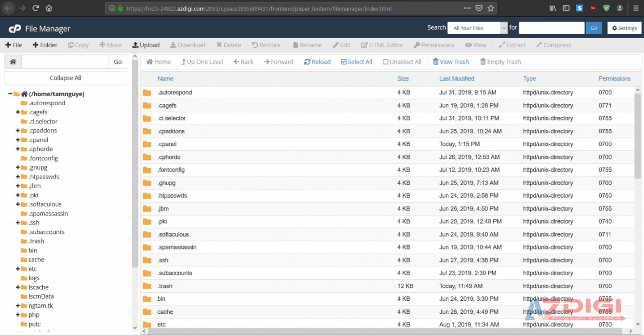The width and height of the screenshot is (644, 335).
Task: Collapse the /home/tamnguye root node
Action: (x=10, y=94)
